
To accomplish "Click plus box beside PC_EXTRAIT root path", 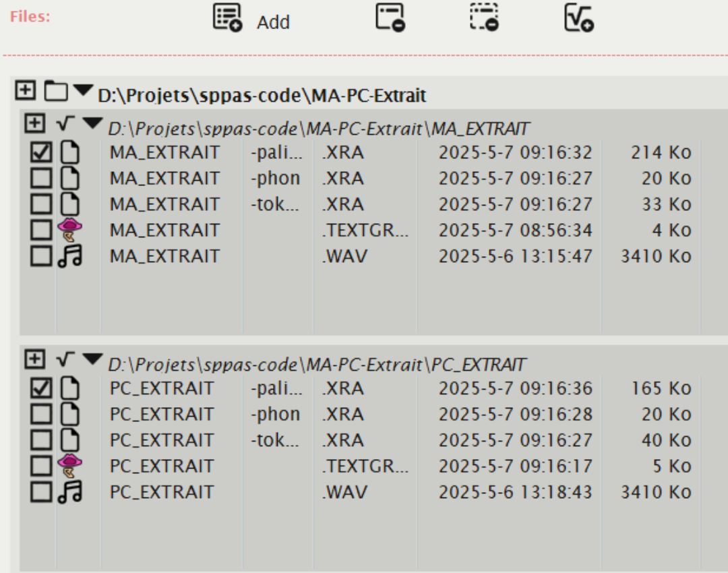I will 35,359.
